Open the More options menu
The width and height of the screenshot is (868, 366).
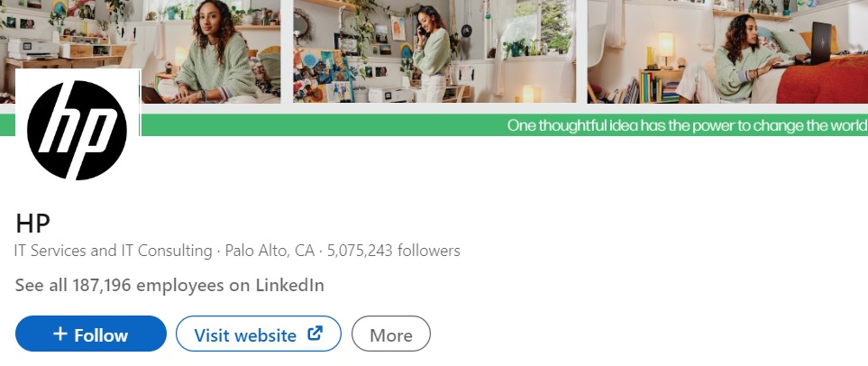pyautogui.click(x=391, y=334)
